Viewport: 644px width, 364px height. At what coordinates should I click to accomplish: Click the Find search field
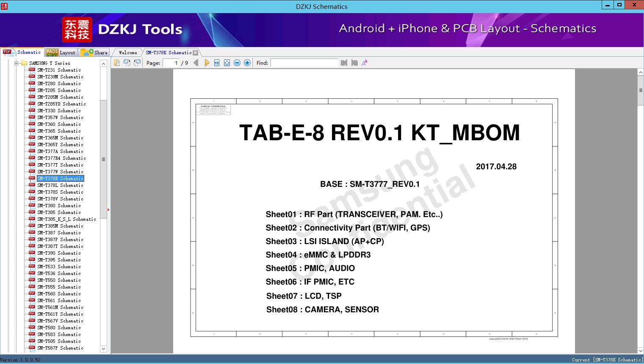click(x=304, y=63)
